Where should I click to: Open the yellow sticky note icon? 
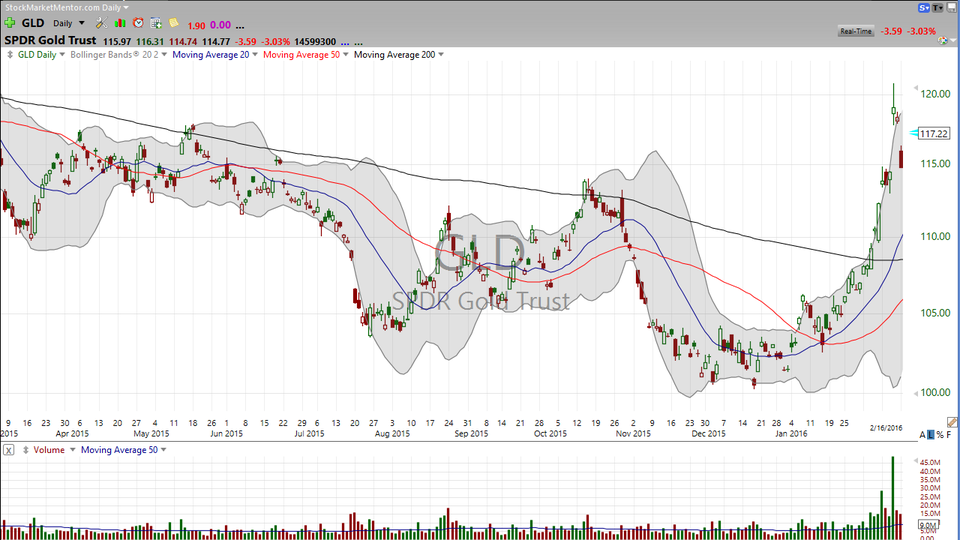(x=174, y=23)
